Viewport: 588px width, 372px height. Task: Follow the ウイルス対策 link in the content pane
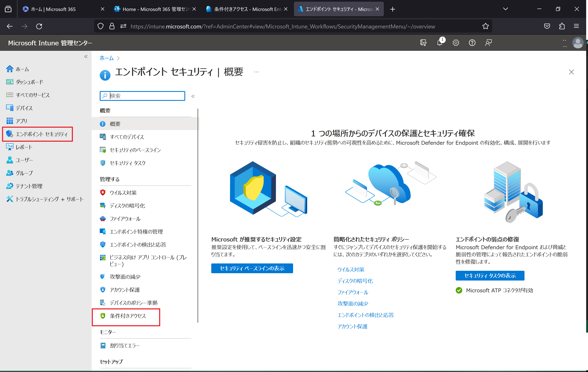click(351, 269)
